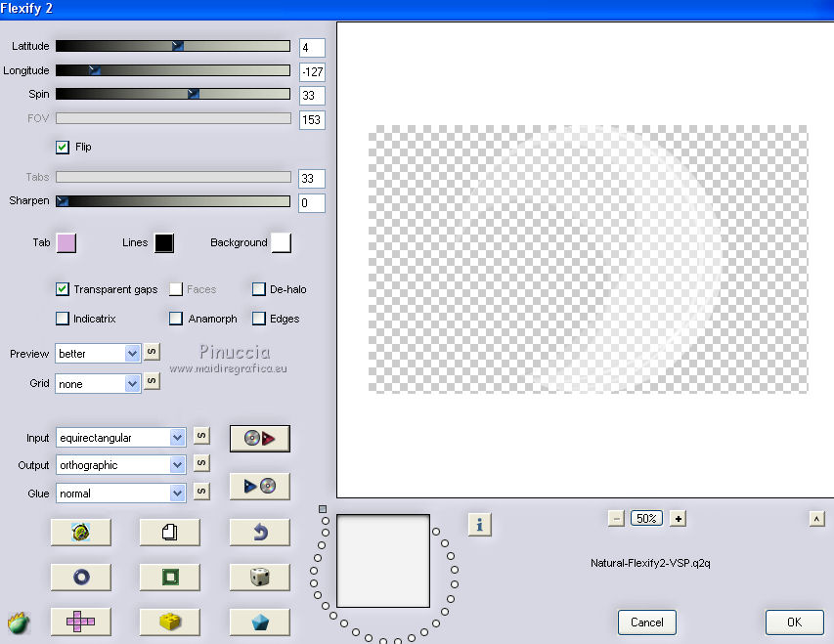Zoom out with the minus button
The height and width of the screenshot is (644, 834).
click(616, 519)
